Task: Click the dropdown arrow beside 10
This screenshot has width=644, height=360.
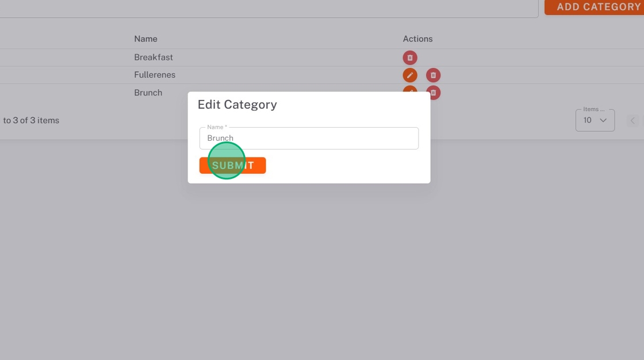Action: click(x=603, y=120)
